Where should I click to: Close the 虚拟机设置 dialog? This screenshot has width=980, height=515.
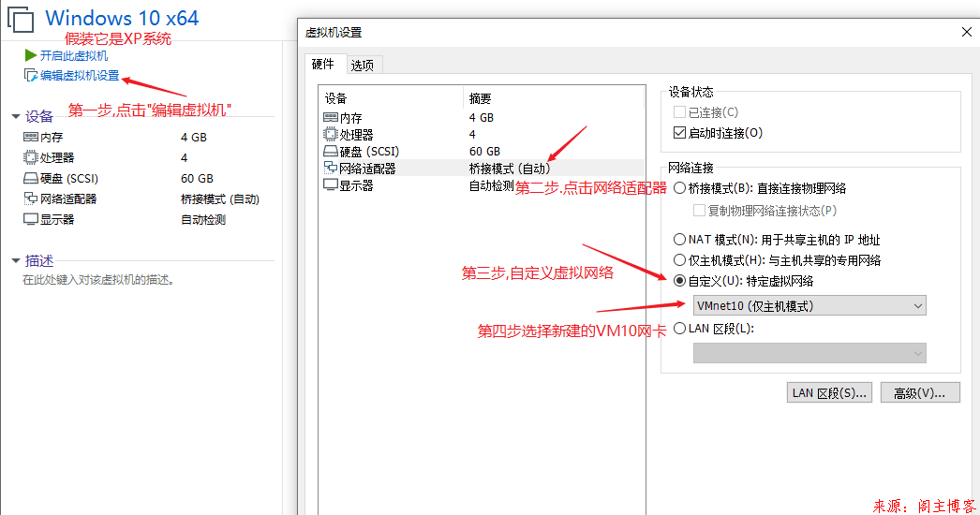point(966,32)
